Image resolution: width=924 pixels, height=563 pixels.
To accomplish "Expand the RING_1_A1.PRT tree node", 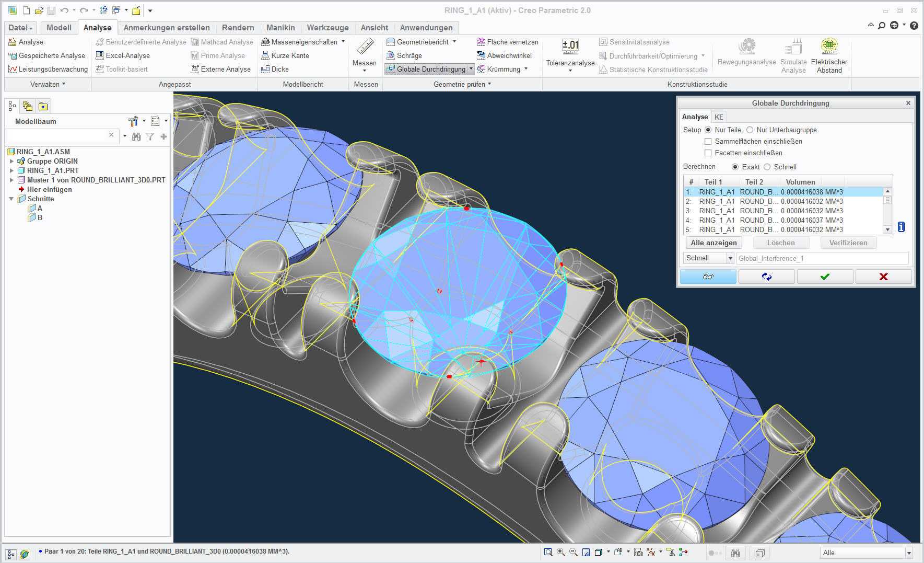I will [x=11, y=170].
